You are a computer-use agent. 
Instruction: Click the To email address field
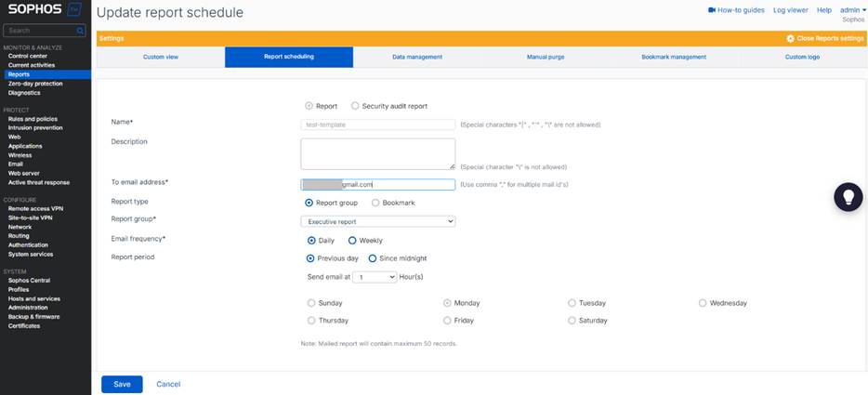[x=377, y=184]
